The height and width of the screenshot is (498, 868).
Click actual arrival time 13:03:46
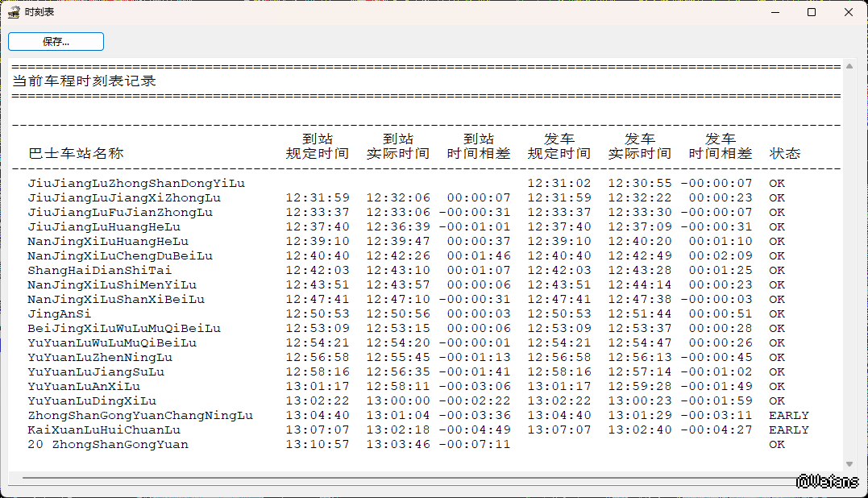398,444
